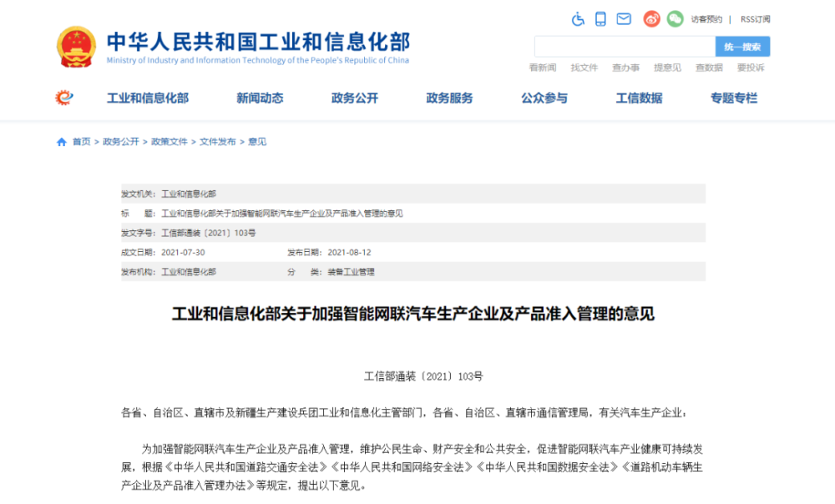835x504 pixels.
Task: Click the paragraph starting 为加强智能网联汽车
Action: coord(412,466)
